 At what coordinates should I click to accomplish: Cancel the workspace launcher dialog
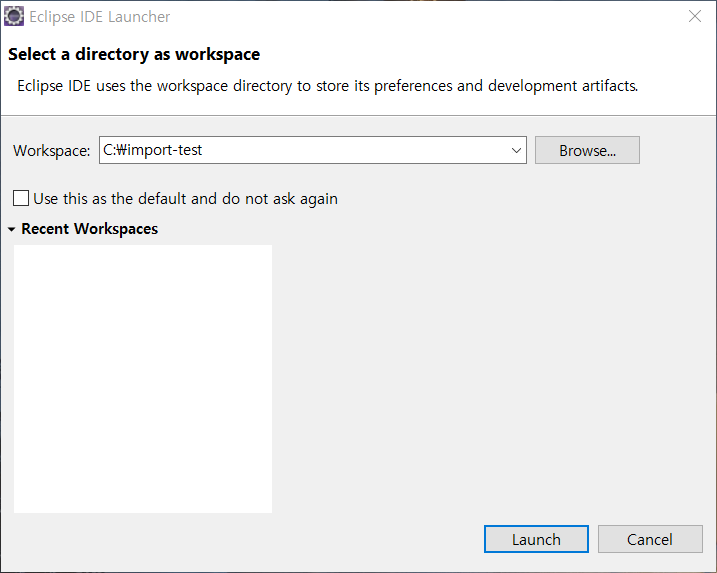(650, 539)
